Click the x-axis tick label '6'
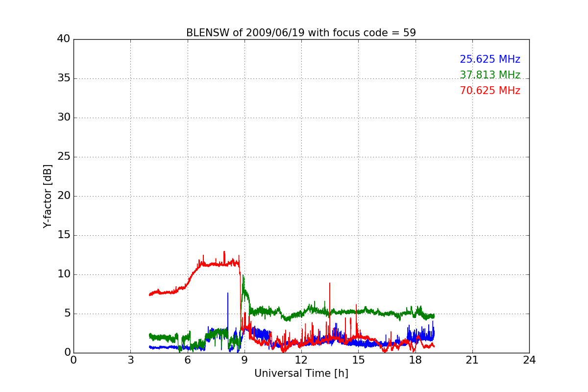Image resolution: width=588 pixels, height=392 pixels. [188, 360]
